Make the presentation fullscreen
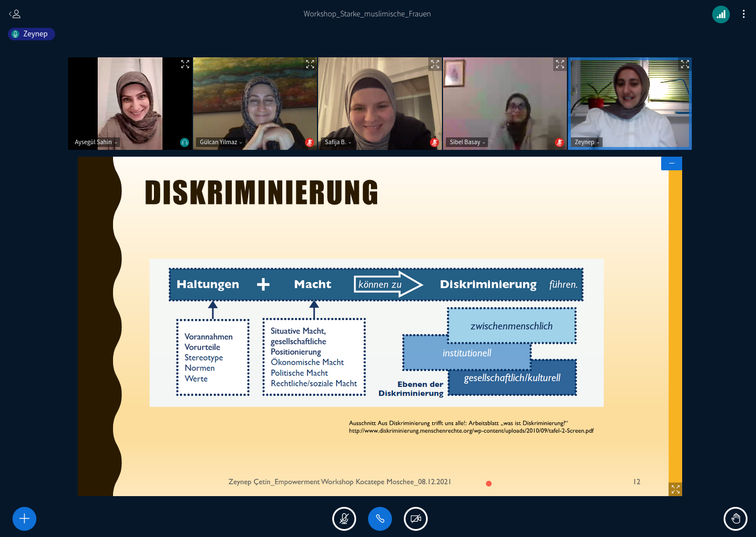This screenshot has width=756, height=537. [675, 489]
